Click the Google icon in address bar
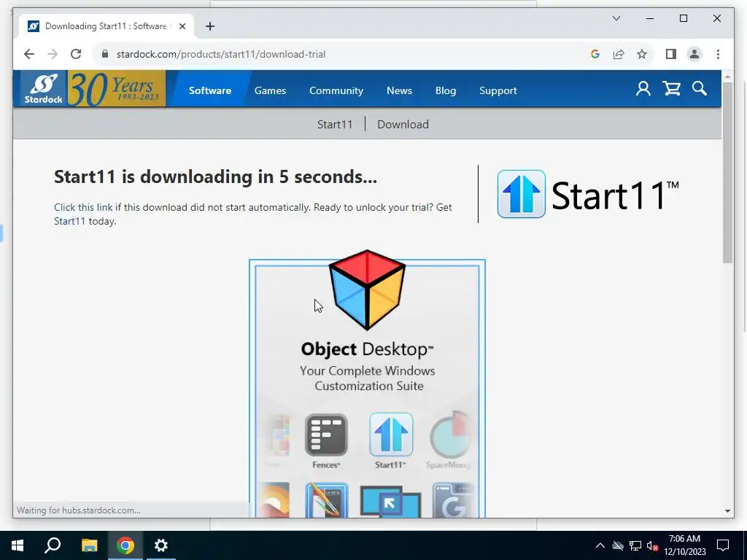This screenshot has width=747, height=560. point(595,54)
